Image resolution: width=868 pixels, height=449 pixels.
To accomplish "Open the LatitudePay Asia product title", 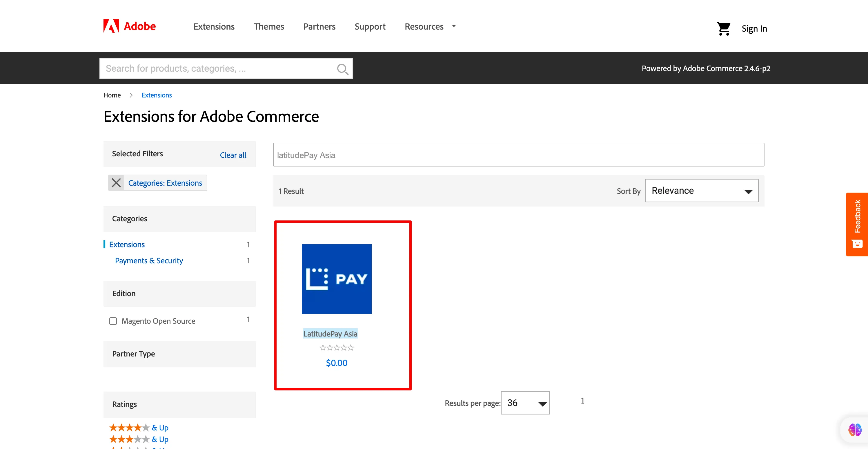I will point(330,334).
